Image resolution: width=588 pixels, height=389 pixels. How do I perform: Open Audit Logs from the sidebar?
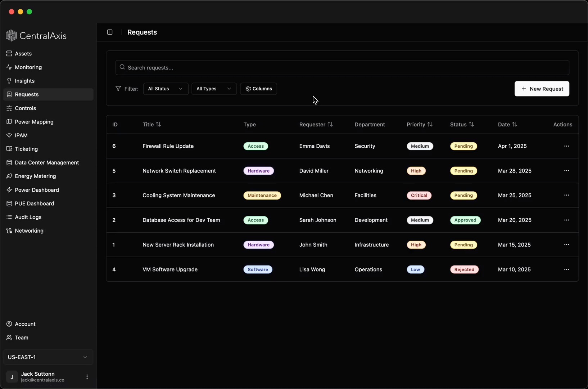pyautogui.click(x=28, y=217)
